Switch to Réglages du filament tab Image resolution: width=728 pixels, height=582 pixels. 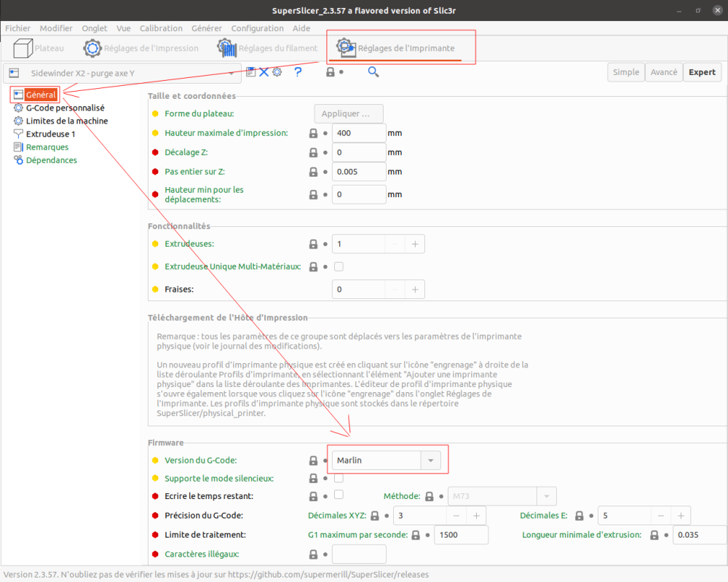pyautogui.click(x=268, y=48)
